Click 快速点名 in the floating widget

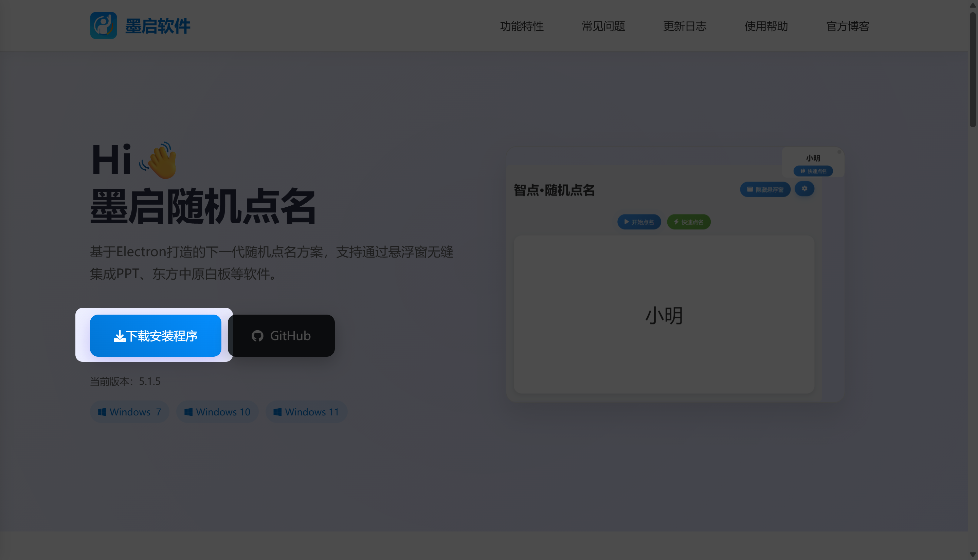pyautogui.click(x=813, y=171)
